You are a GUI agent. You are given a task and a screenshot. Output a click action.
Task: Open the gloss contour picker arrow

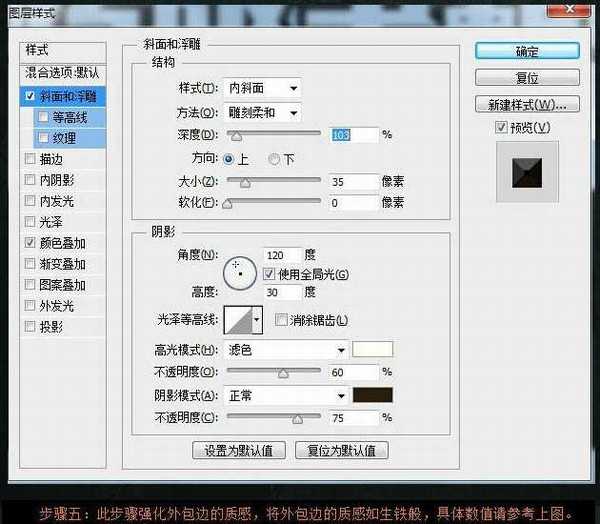tap(257, 320)
